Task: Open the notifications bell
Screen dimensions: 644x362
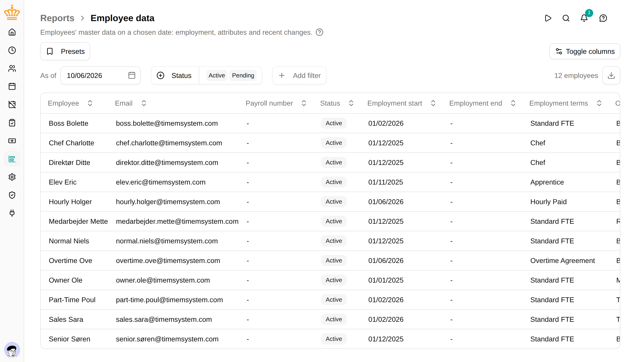Action: pyautogui.click(x=584, y=18)
